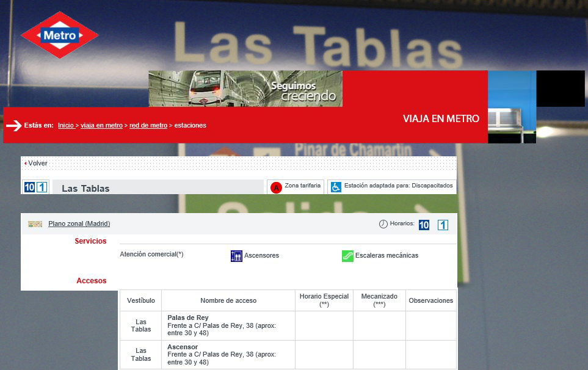Viewport: 588px width, 370px height.
Task: Click the wheelchair accessibility icon
Action: 336,187
